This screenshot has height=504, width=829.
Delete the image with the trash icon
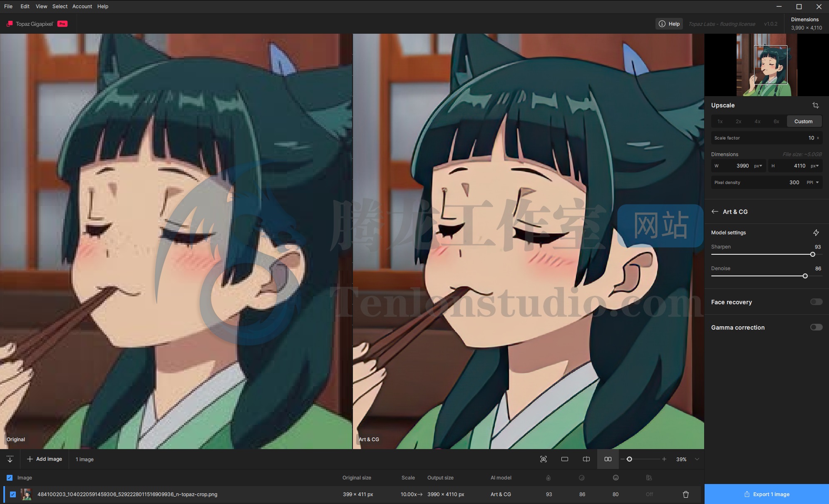point(686,494)
